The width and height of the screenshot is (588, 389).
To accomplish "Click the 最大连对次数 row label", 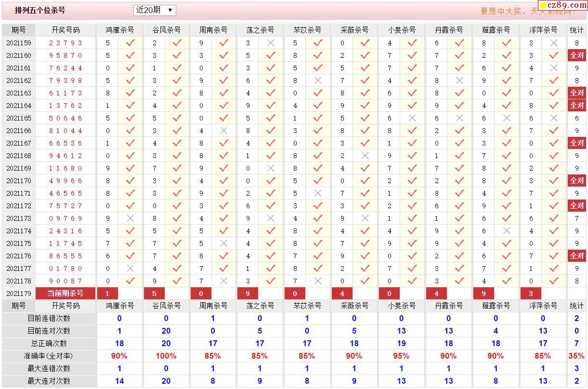I will pos(49,381).
